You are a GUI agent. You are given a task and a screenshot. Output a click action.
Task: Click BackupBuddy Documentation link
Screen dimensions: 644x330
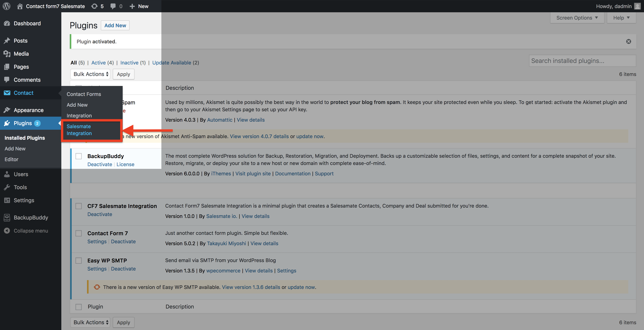293,174
